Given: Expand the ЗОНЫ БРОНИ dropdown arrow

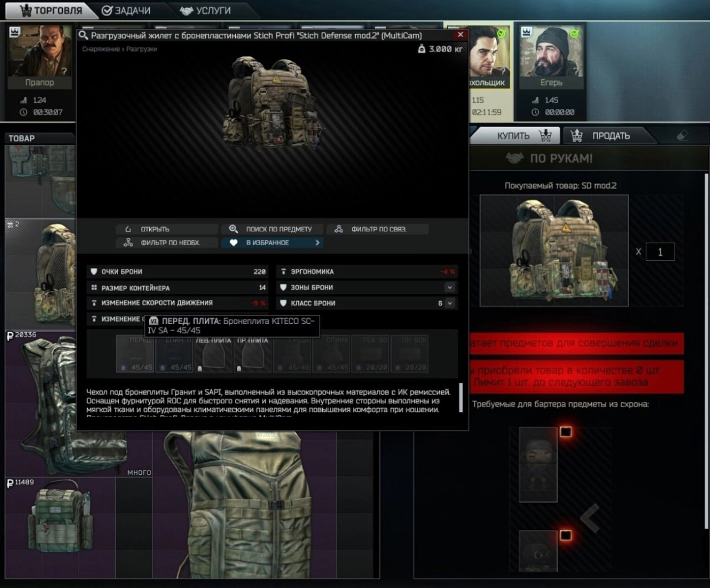Looking at the screenshot, I should coord(449,288).
